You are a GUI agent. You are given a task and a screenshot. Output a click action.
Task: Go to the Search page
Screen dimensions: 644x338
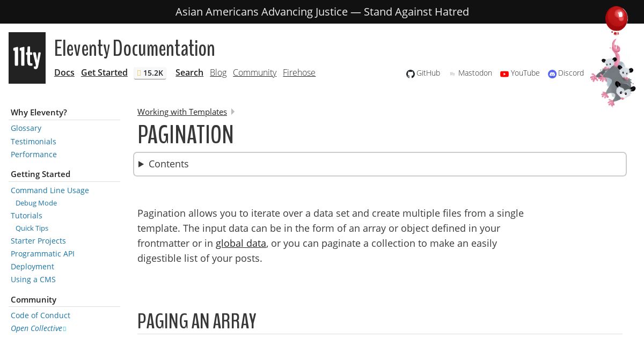coord(189,72)
